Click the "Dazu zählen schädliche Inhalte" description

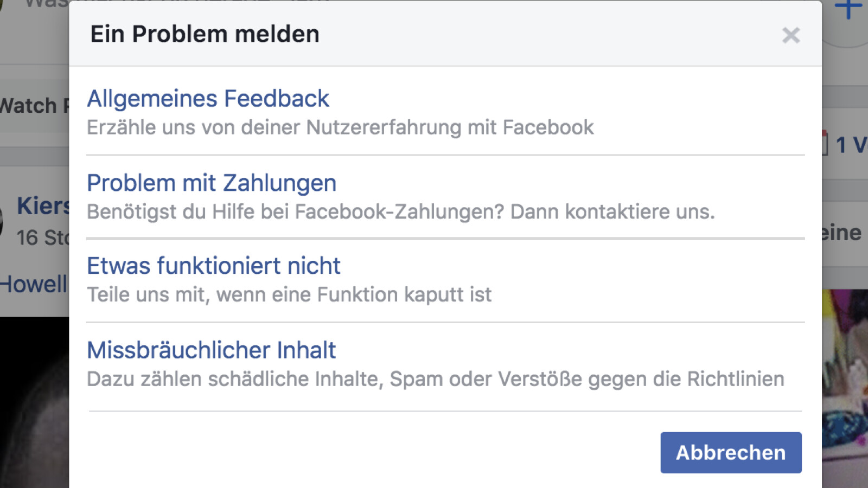[435, 379]
